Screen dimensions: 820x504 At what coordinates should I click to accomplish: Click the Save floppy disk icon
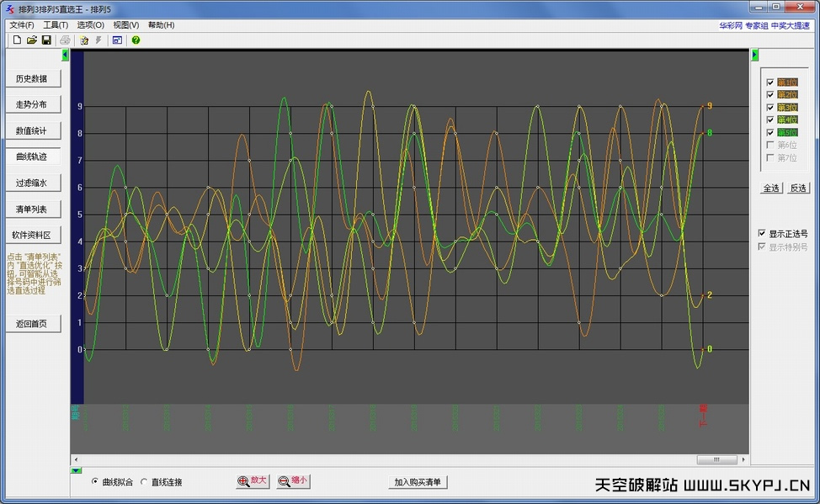[46, 40]
